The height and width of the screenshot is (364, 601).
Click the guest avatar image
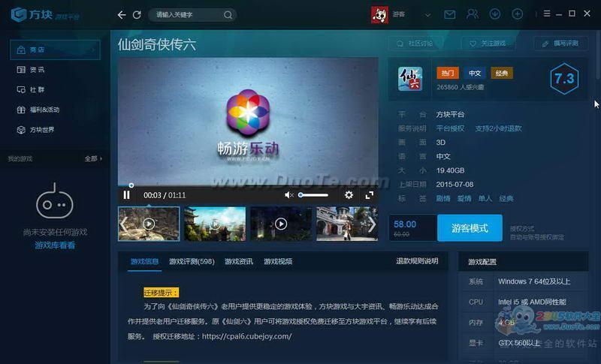point(379,15)
